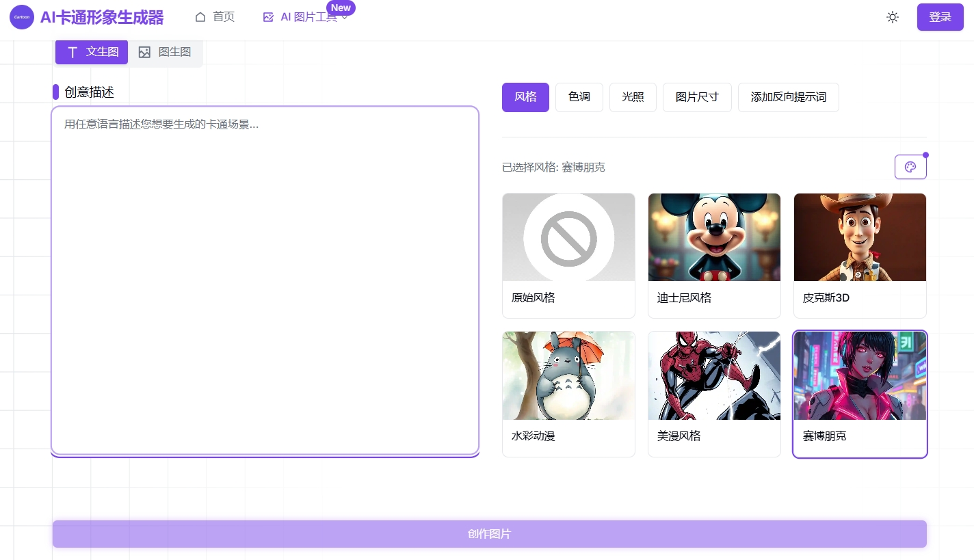Select the 图片尺寸 image size tab

click(697, 97)
